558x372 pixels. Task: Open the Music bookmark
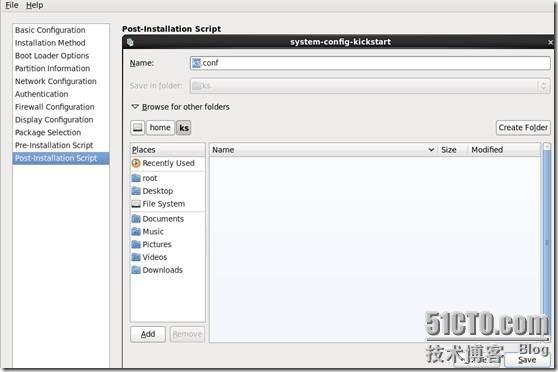coord(168,231)
